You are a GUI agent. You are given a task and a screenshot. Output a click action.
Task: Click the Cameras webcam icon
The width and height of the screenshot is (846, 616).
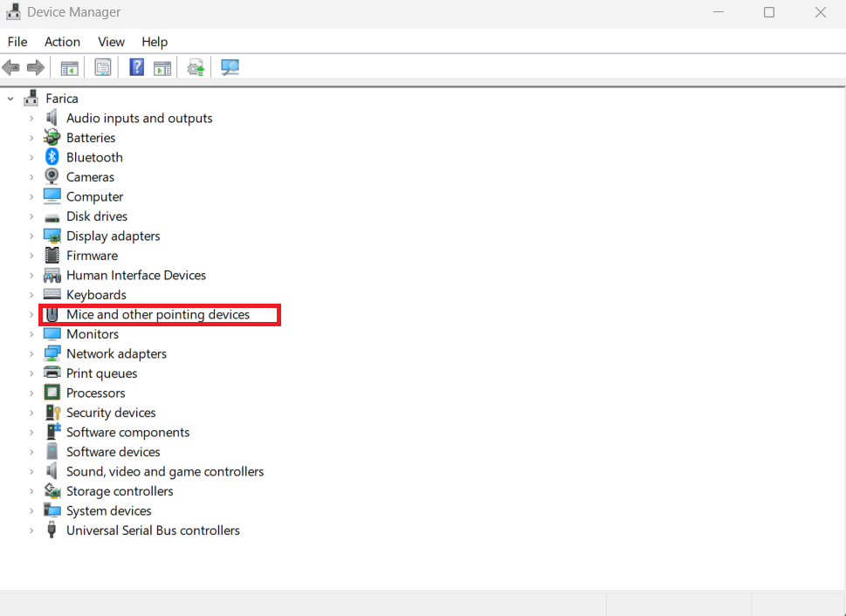pyautogui.click(x=52, y=177)
